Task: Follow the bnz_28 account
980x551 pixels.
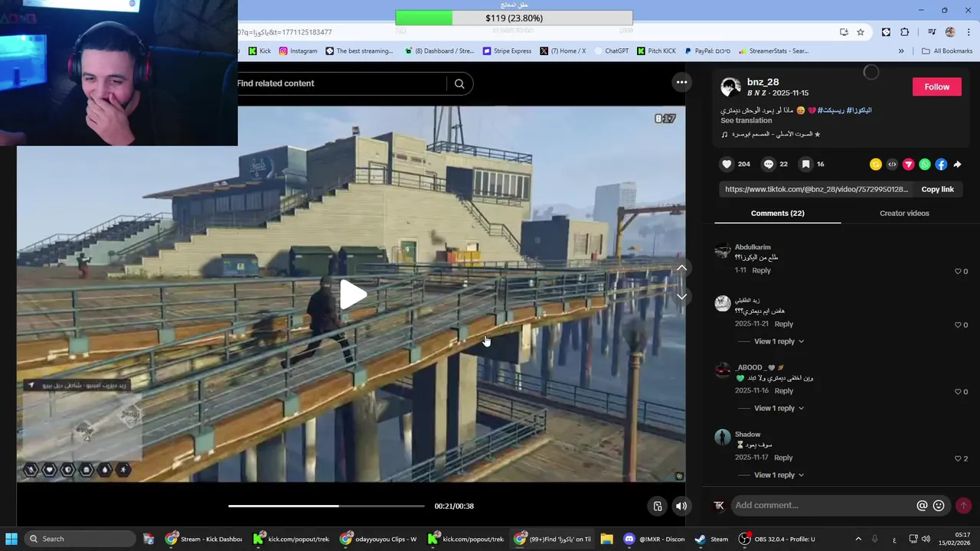Action: pos(936,86)
